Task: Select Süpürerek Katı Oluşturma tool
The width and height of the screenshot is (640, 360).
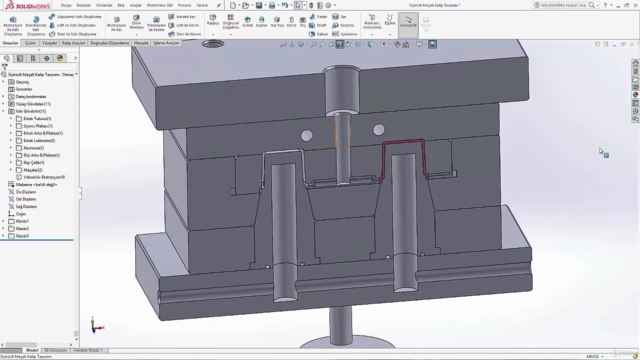Action: (x=75, y=17)
